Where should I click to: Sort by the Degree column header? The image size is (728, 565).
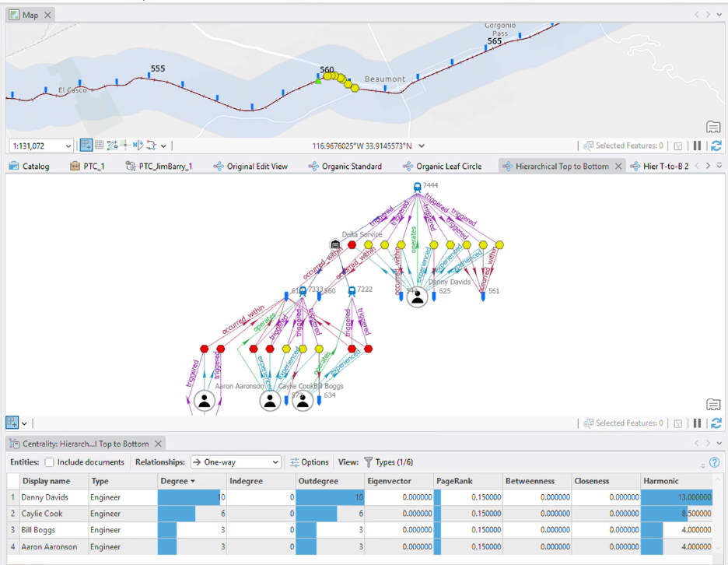click(x=192, y=481)
